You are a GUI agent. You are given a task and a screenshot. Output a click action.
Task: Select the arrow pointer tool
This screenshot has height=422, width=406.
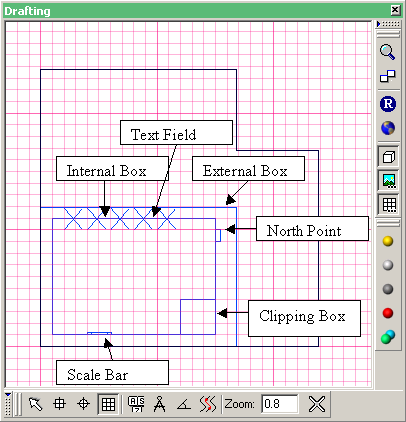point(36,404)
